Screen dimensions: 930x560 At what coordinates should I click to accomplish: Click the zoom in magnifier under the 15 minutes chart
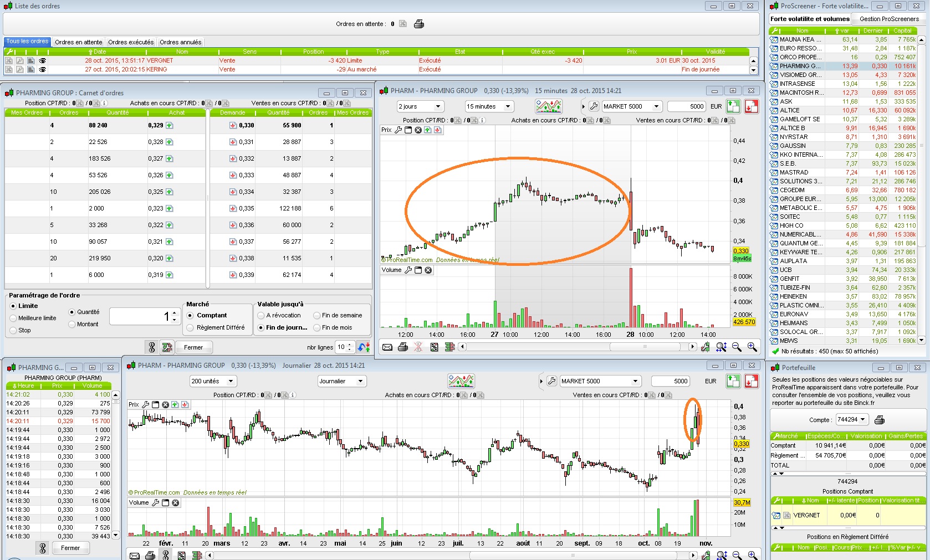752,347
